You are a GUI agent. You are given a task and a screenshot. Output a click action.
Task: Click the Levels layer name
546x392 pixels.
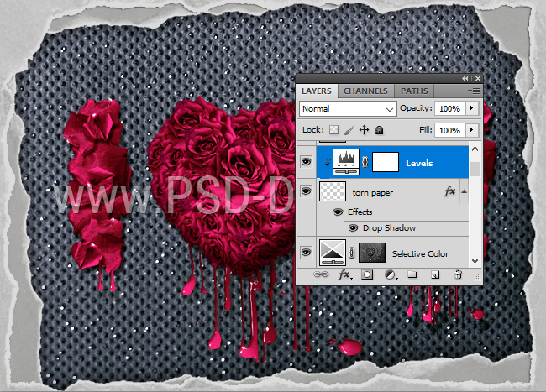click(419, 163)
